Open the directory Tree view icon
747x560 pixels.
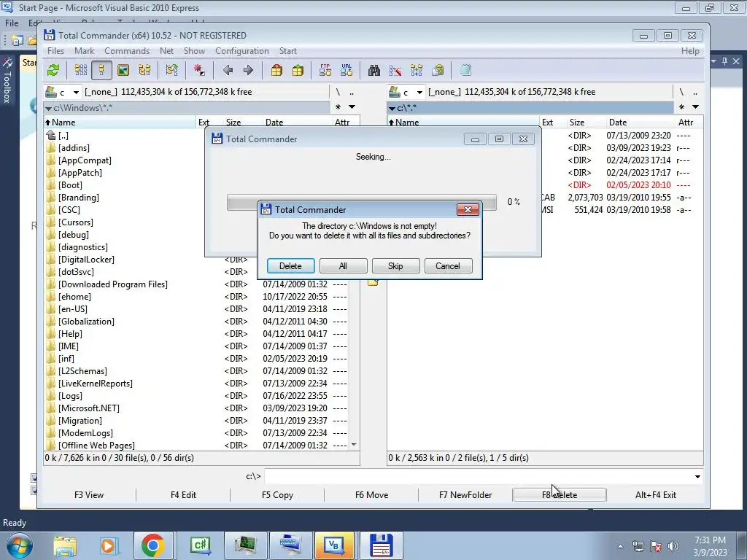click(x=144, y=71)
